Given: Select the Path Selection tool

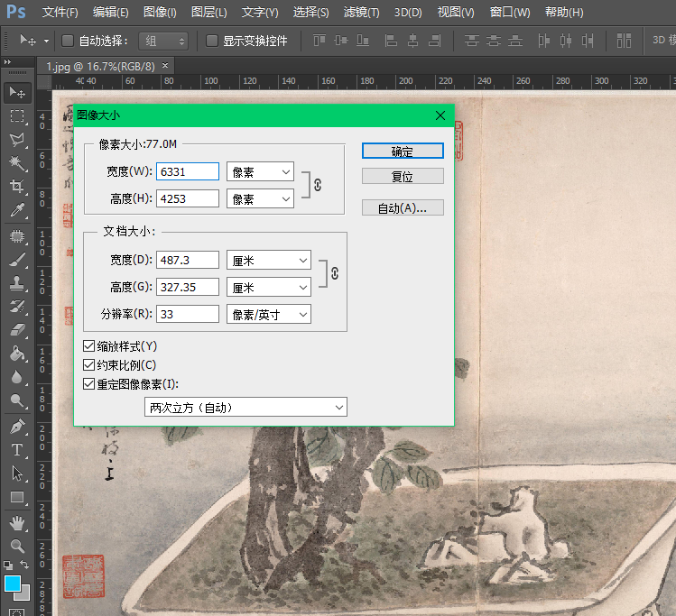Looking at the screenshot, I should coord(17,473).
